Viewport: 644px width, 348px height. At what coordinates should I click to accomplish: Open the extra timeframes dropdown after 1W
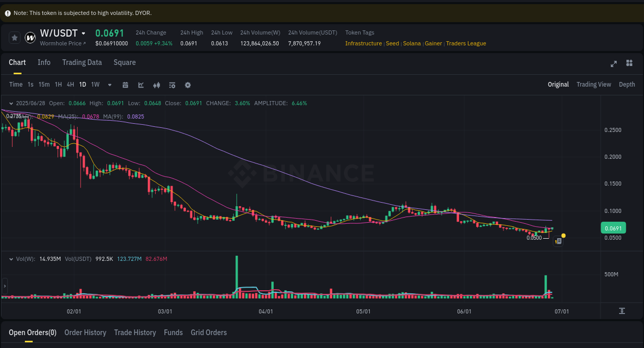tap(109, 85)
